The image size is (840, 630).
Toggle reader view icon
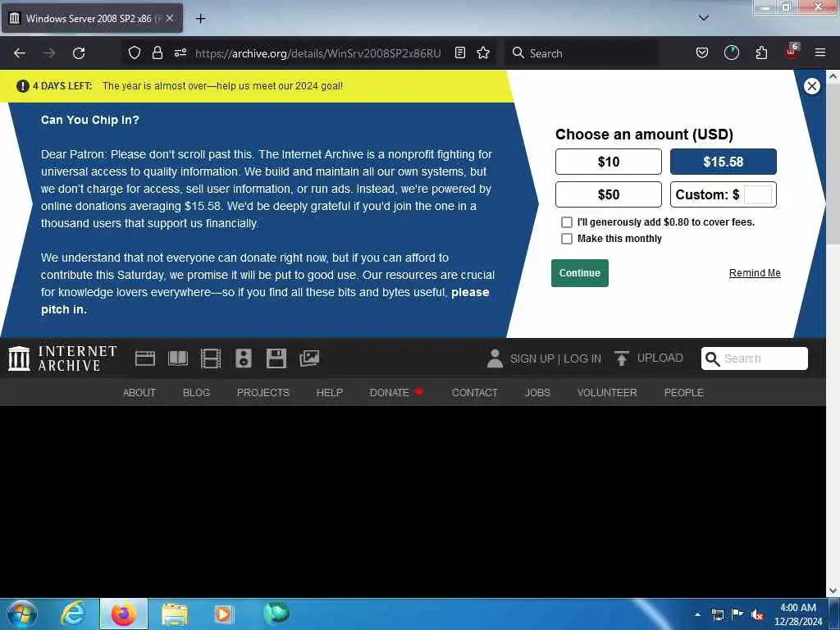click(459, 52)
